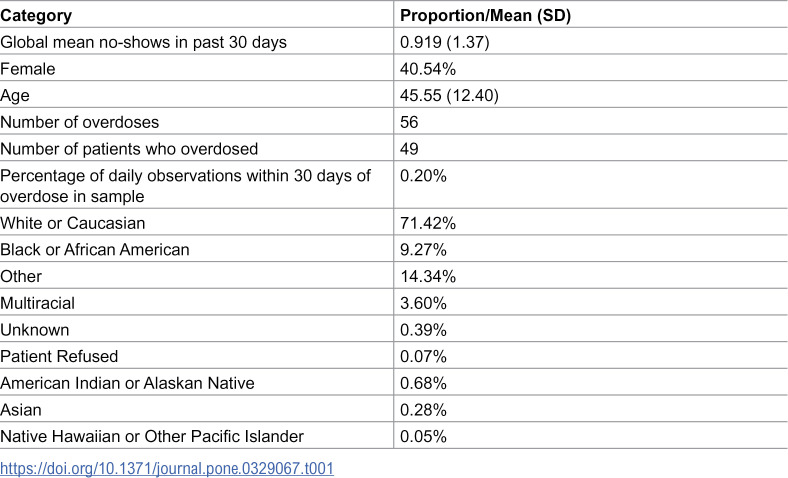Select the Age row label
Image resolution: width=788 pixels, height=478 pixels.
(x=15, y=95)
